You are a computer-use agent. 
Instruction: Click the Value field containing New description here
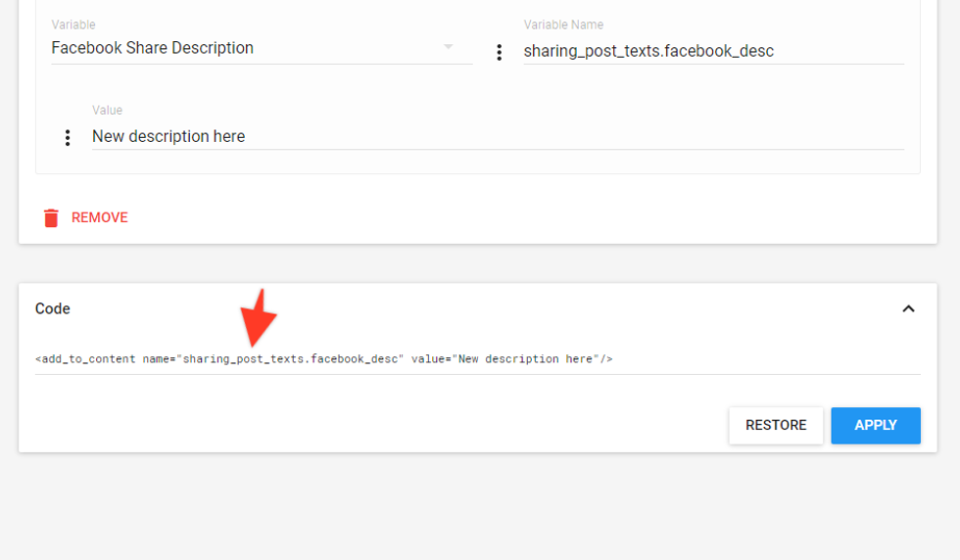pyautogui.click(x=497, y=136)
